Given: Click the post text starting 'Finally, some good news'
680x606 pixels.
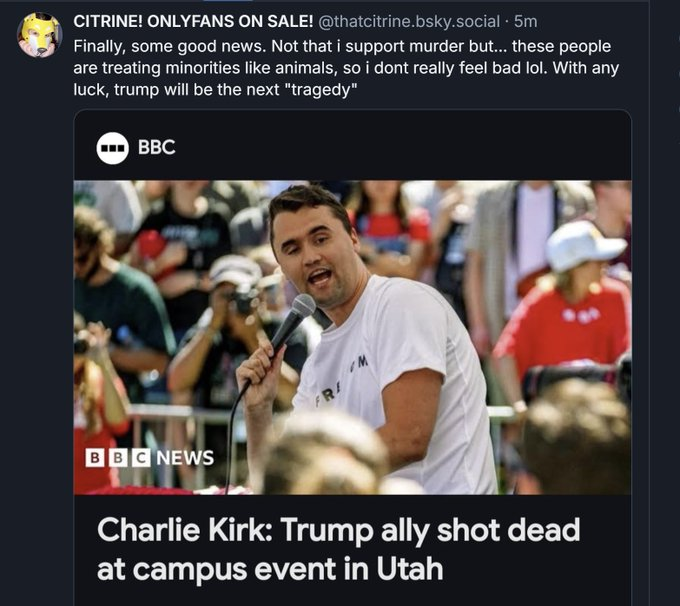Looking at the screenshot, I should [x=346, y=68].
